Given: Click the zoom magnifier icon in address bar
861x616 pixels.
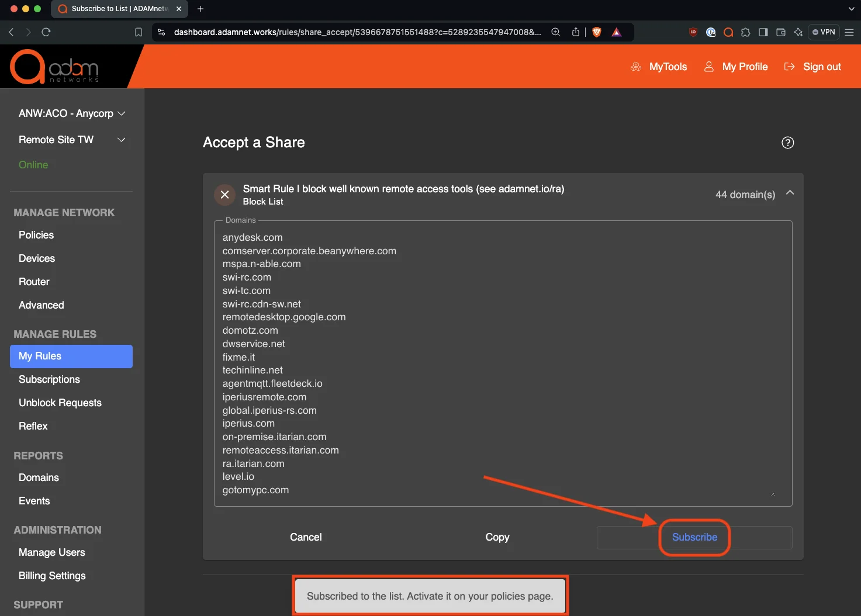Looking at the screenshot, I should click(556, 32).
